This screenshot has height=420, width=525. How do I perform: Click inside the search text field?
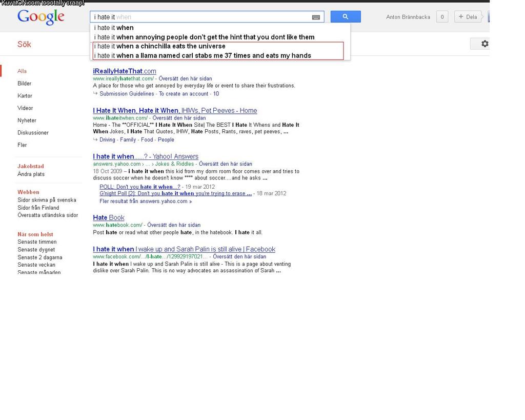tap(205, 17)
